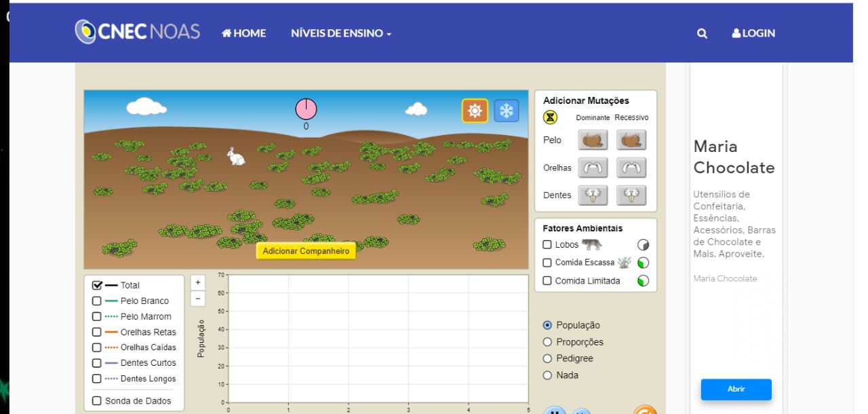Enable the Comida Limitada checkbox

[x=547, y=281]
